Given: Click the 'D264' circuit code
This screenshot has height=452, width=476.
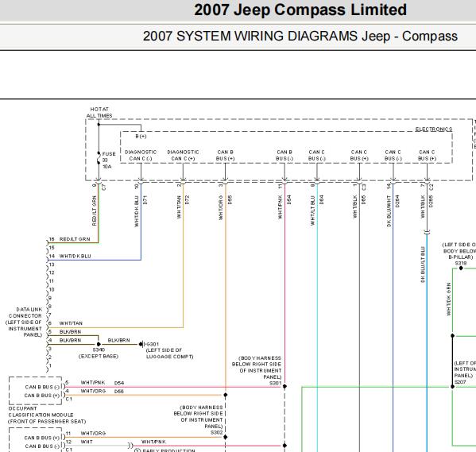Looking at the screenshot, I should coord(397,201).
